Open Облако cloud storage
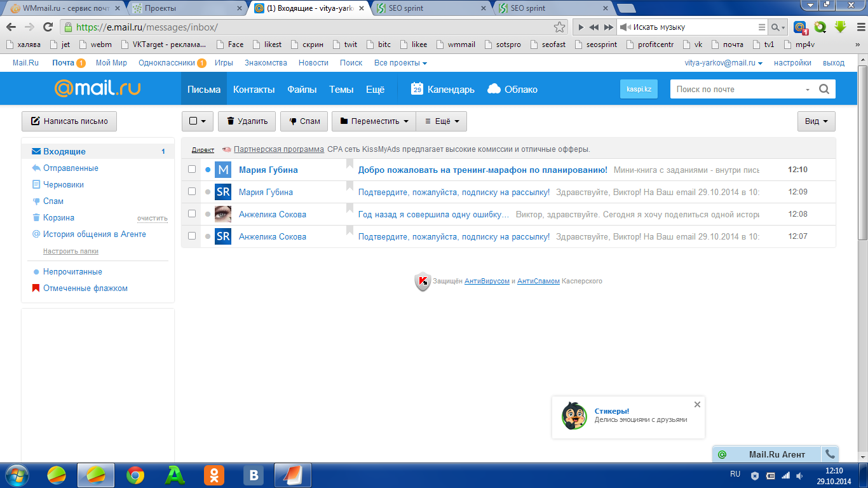This screenshot has width=868, height=488. pyautogui.click(x=512, y=89)
